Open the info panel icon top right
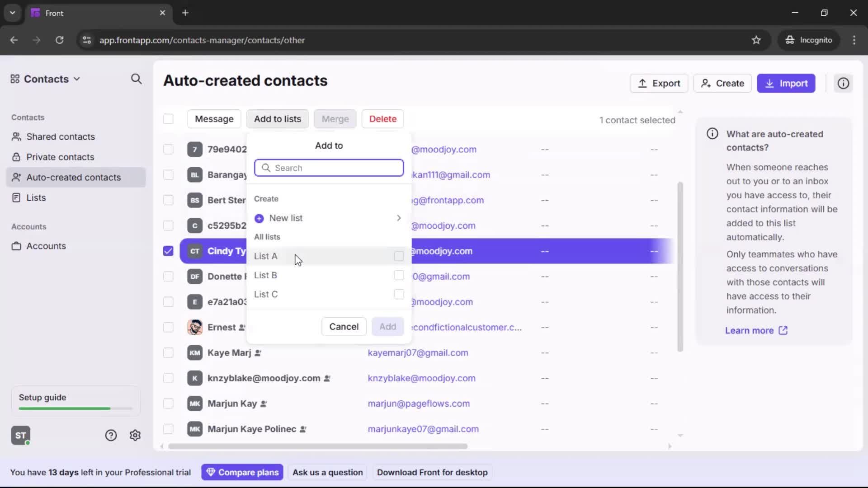 pos(843,83)
